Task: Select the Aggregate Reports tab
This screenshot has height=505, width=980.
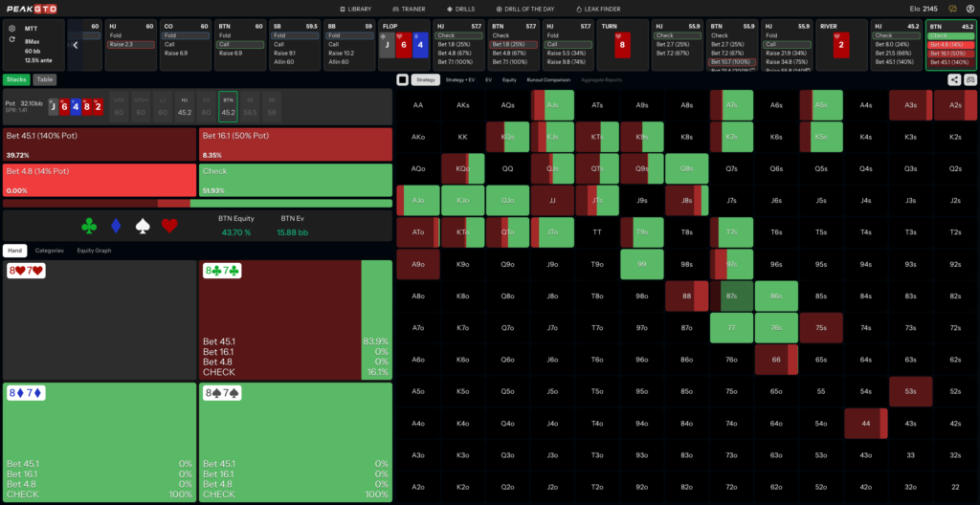Action: 601,80
